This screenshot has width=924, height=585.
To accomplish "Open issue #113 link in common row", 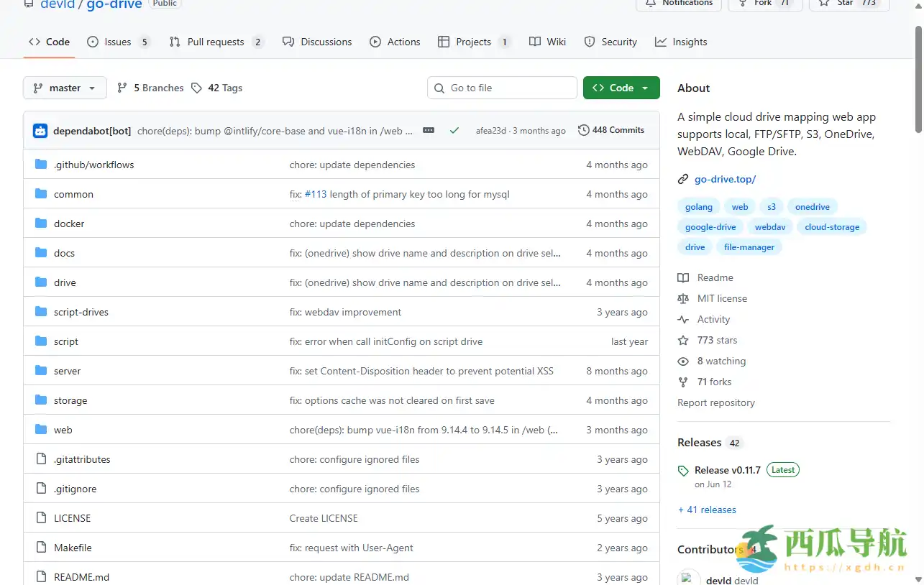I will point(315,194).
